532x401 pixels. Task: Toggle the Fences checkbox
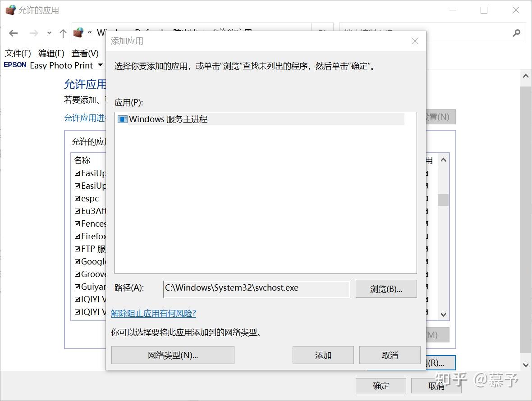pos(77,224)
